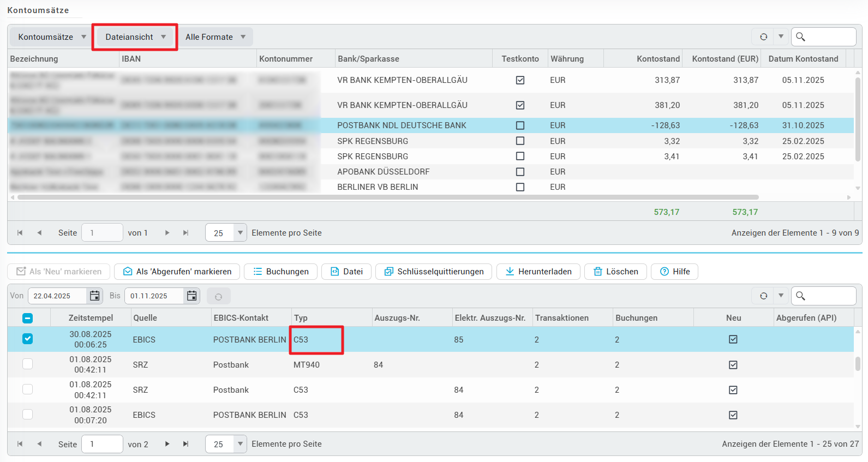Switch to Dateiansicht view
Viewport: 868px width, 462px height.
[x=135, y=37]
